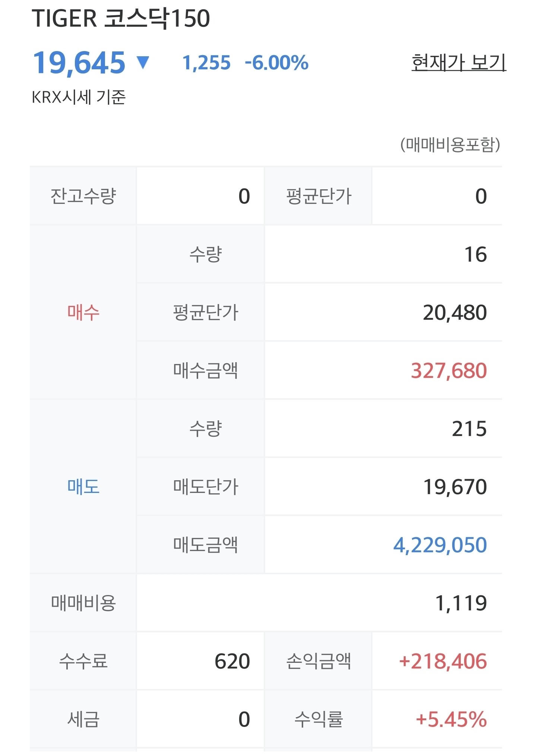Click the 손익금액 value +218,406

[443, 661]
